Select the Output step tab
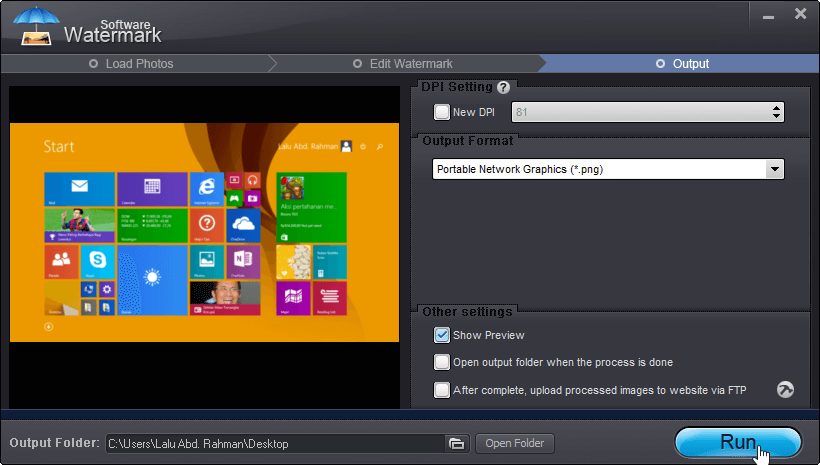This screenshot has width=820, height=465. pos(682,64)
